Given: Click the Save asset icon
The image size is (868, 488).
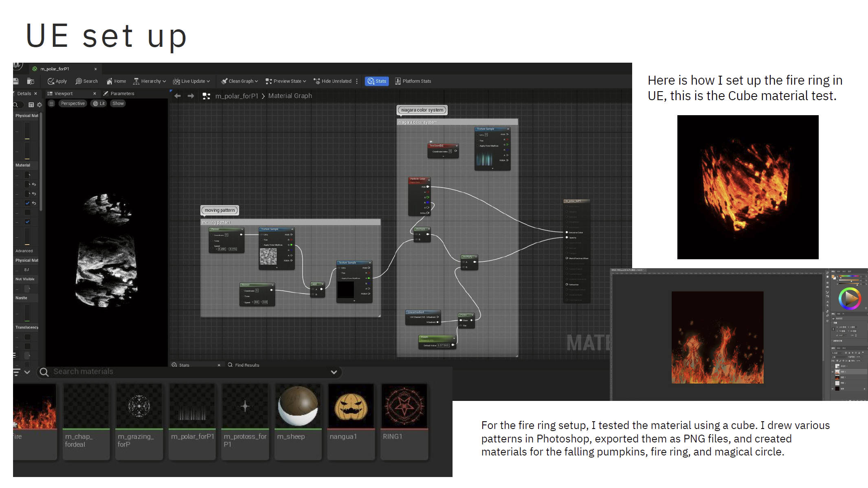Looking at the screenshot, I should [x=16, y=81].
